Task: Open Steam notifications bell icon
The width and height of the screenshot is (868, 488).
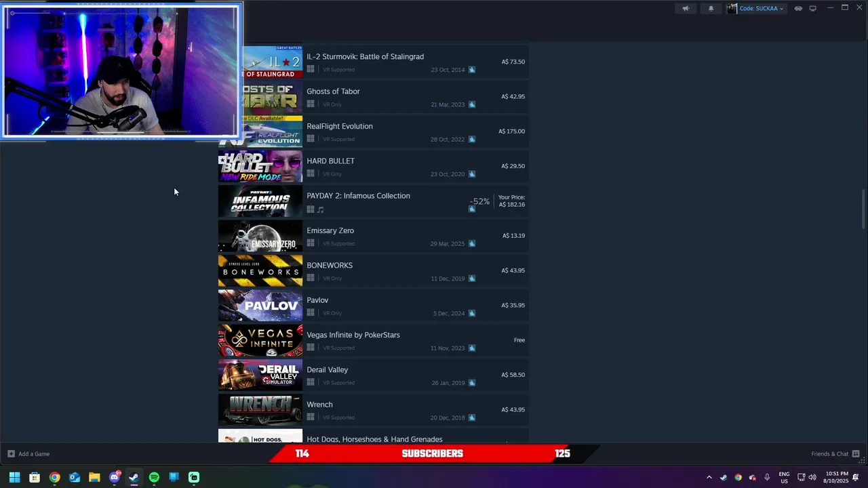Action: tap(711, 8)
